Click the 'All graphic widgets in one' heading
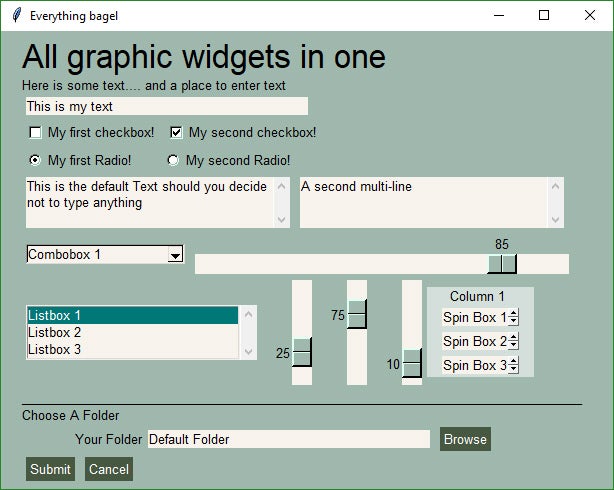 tap(204, 57)
